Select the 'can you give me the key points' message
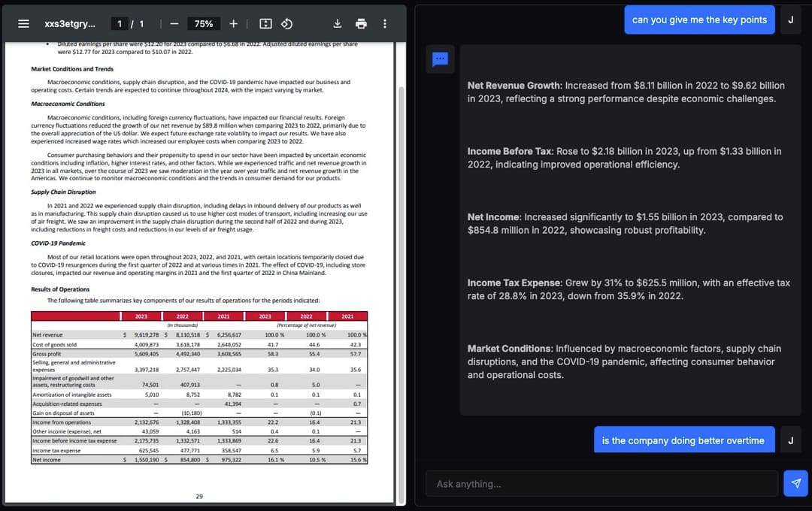 [x=699, y=20]
